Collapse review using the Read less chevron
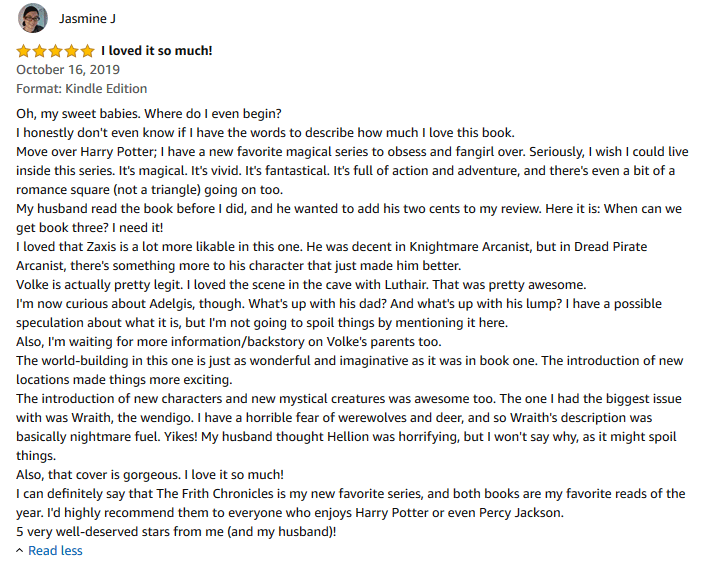 point(21,551)
